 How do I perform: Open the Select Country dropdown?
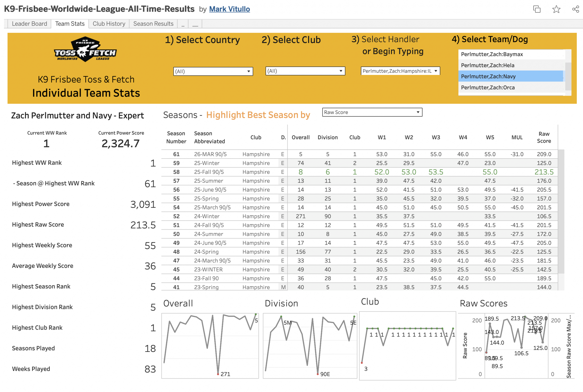(x=213, y=71)
